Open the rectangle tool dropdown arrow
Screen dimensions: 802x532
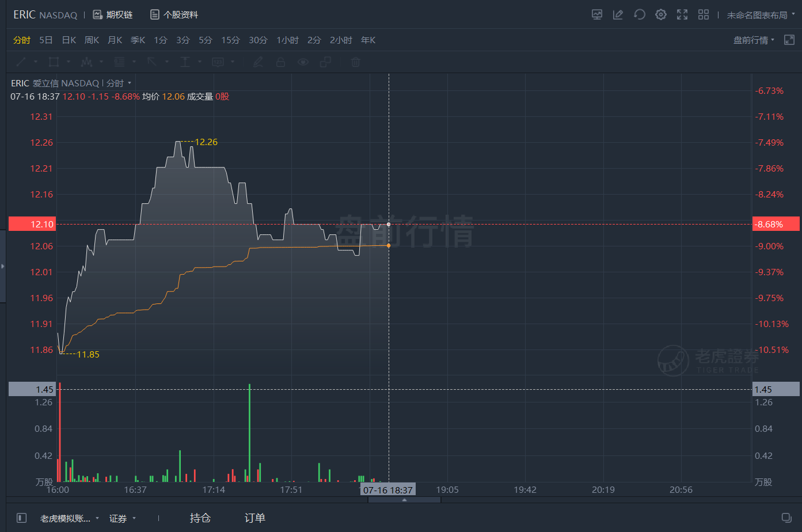click(x=69, y=62)
